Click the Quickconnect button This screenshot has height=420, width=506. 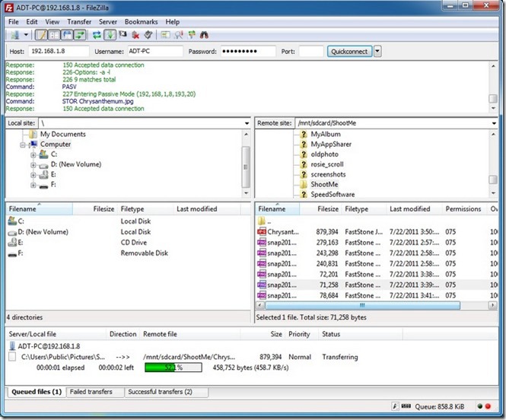[x=348, y=52]
